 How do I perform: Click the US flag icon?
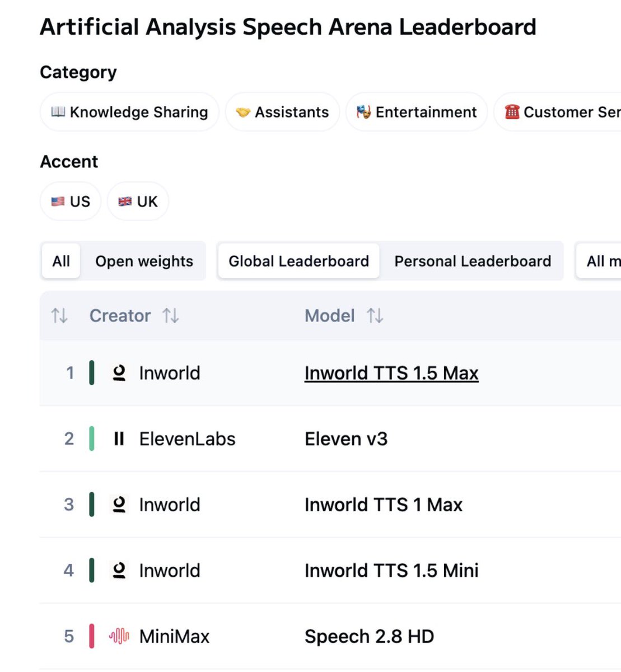(x=58, y=202)
